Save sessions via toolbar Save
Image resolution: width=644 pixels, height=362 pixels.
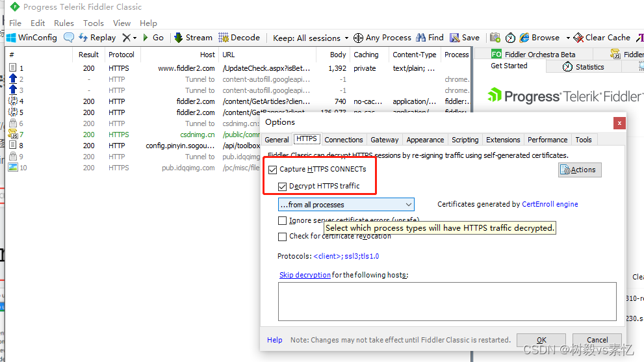pos(465,38)
